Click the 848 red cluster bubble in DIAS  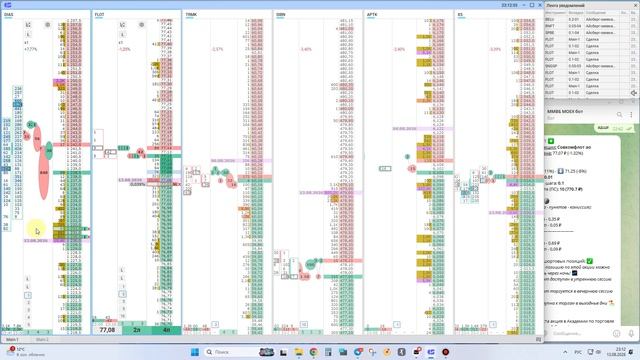(x=44, y=173)
